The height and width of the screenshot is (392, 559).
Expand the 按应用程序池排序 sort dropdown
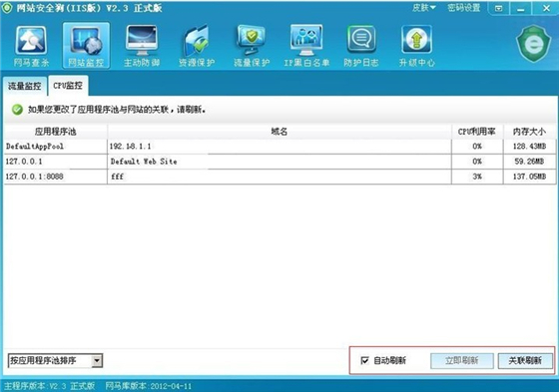tap(97, 361)
